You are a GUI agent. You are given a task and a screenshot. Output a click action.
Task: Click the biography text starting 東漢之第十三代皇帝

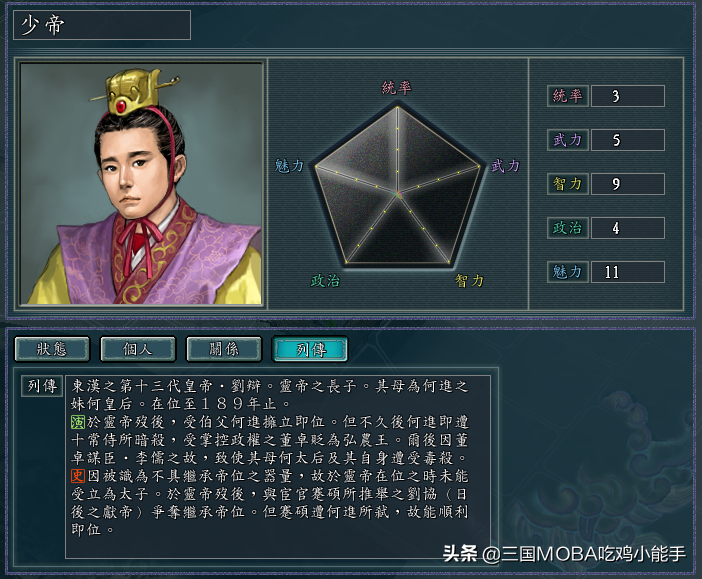[x=270, y=458]
